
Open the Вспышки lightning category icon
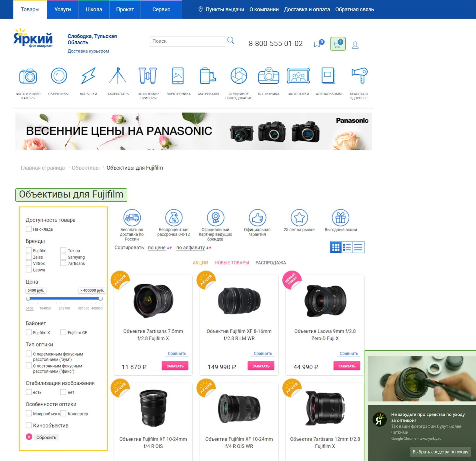(88, 76)
